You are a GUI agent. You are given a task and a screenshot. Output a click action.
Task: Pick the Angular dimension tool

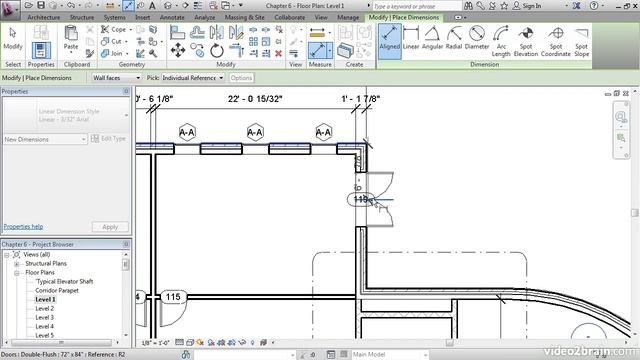[432, 38]
